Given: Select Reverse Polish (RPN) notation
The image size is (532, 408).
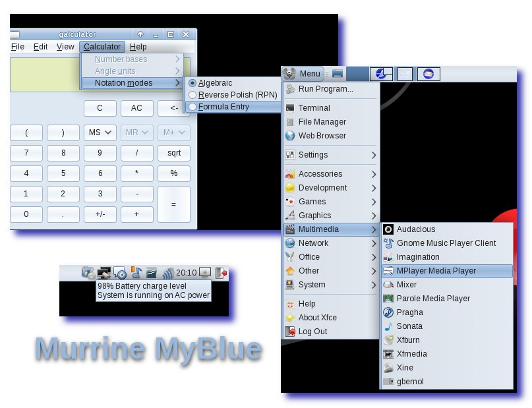Looking at the screenshot, I should point(233,95).
